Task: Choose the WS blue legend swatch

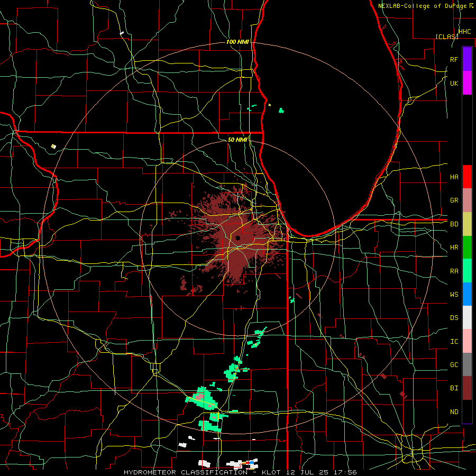Action: click(467, 294)
